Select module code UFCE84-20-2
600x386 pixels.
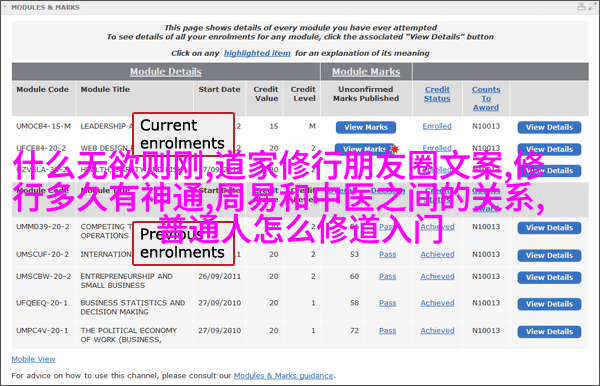click(41, 148)
